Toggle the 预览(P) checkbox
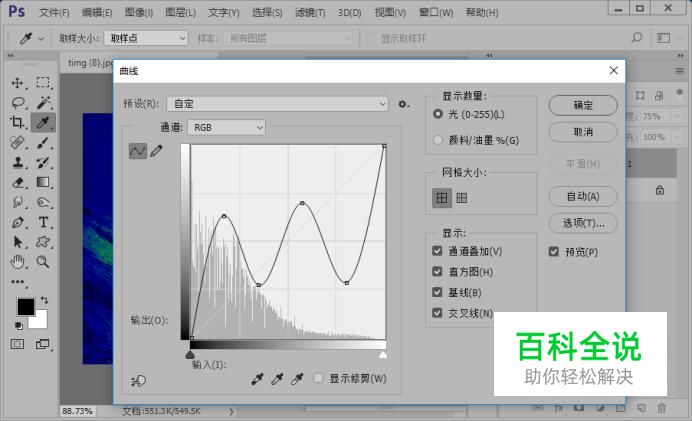The height and width of the screenshot is (421, 692). (x=553, y=252)
